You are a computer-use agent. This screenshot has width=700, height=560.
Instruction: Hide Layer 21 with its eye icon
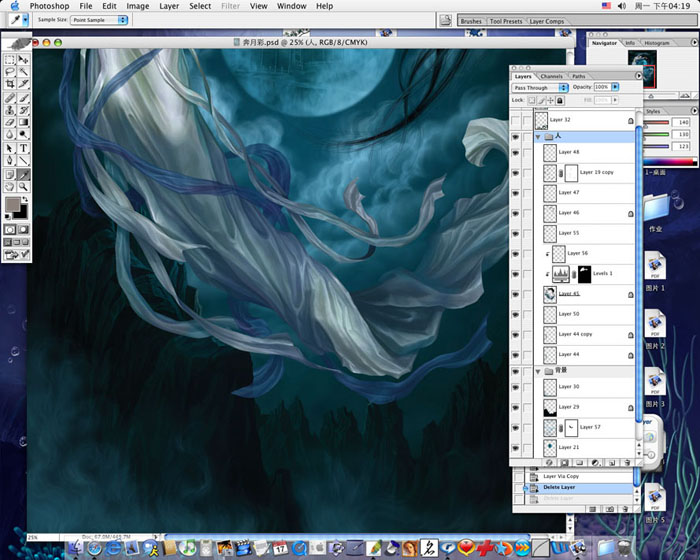click(516, 447)
